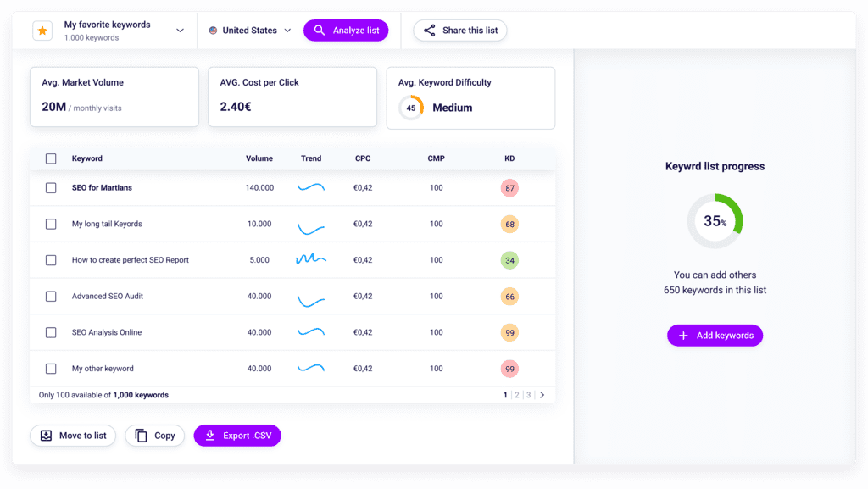Click the star icon next to list name
Image resolution: width=868 pixels, height=489 pixels.
pos(42,30)
